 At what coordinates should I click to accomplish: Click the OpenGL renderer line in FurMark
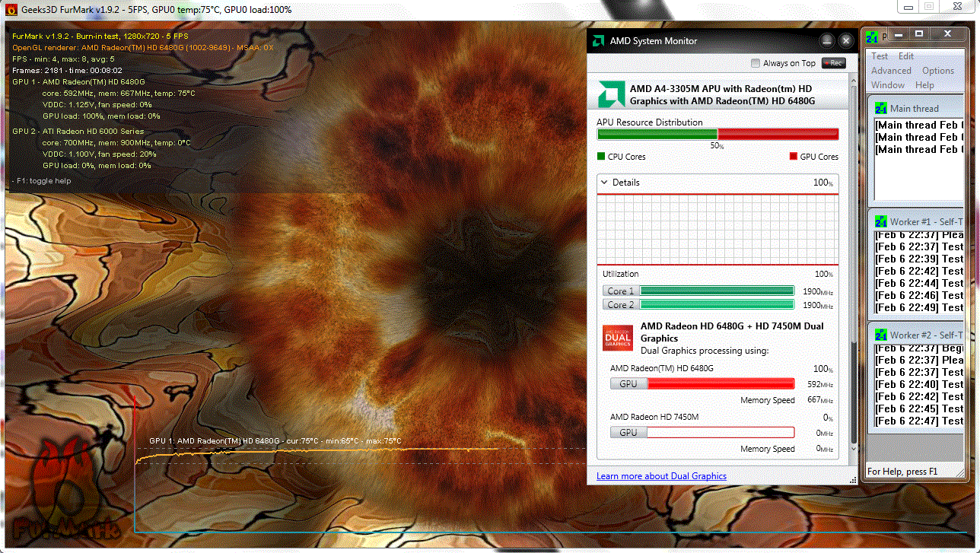(143, 47)
